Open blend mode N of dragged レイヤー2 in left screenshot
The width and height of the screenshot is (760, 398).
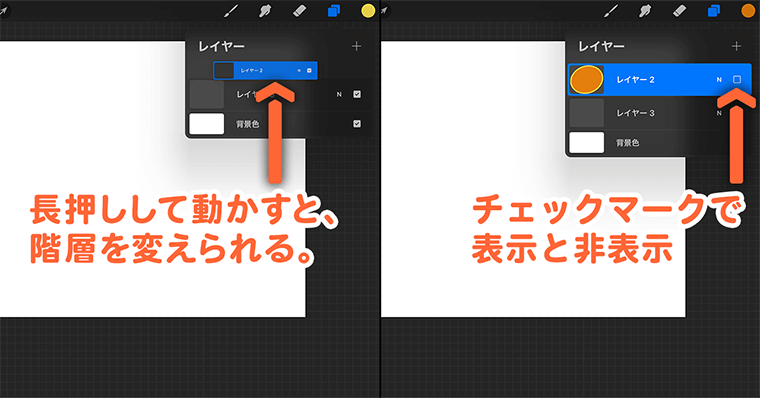(299, 71)
